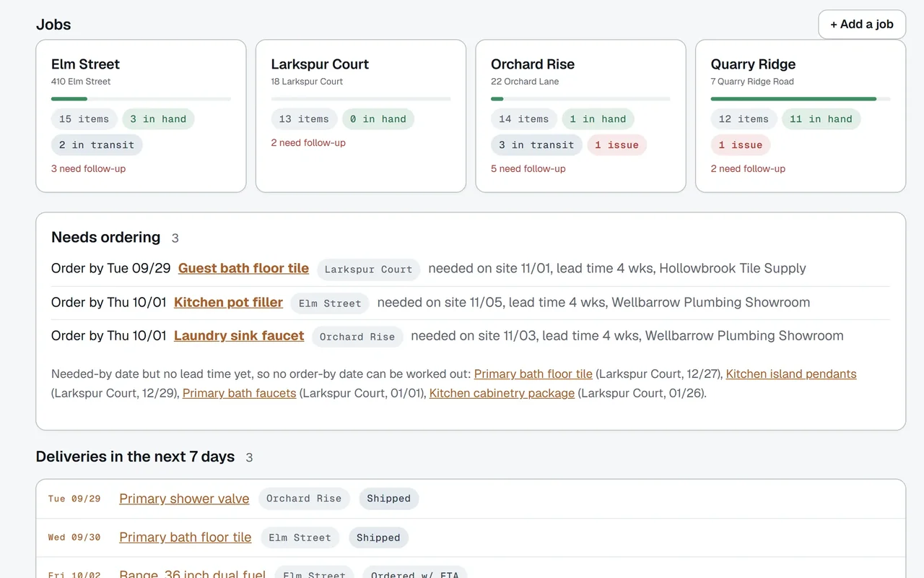
Task: Open the "Kitchen pot filler" item link
Action: [x=228, y=302]
